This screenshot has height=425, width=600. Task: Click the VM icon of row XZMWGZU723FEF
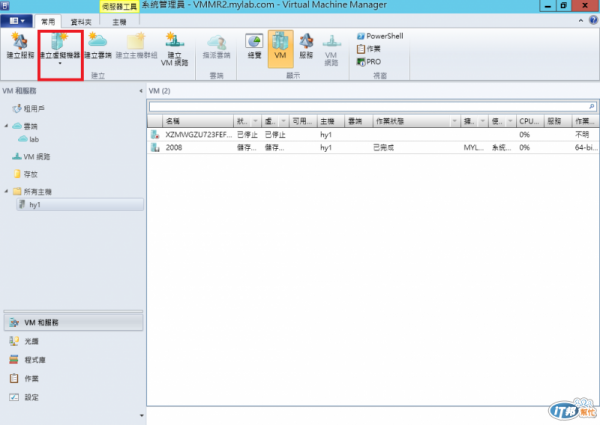155,134
